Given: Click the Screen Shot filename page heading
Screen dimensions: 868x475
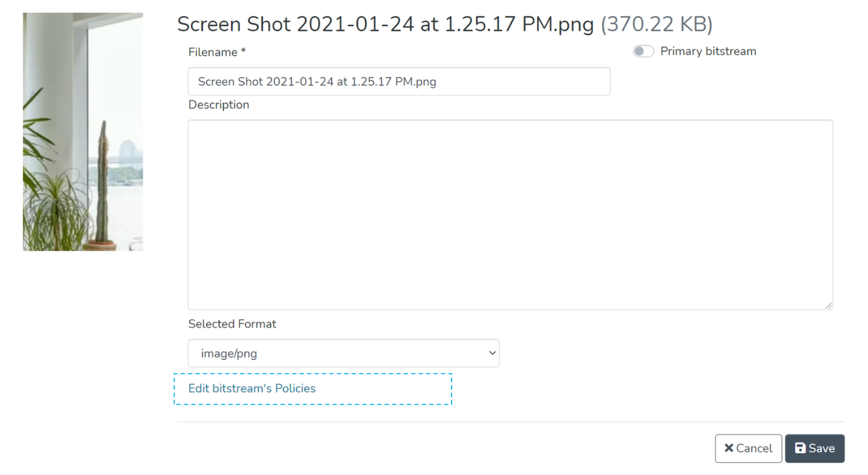Looking at the screenshot, I should [x=385, y=25].
